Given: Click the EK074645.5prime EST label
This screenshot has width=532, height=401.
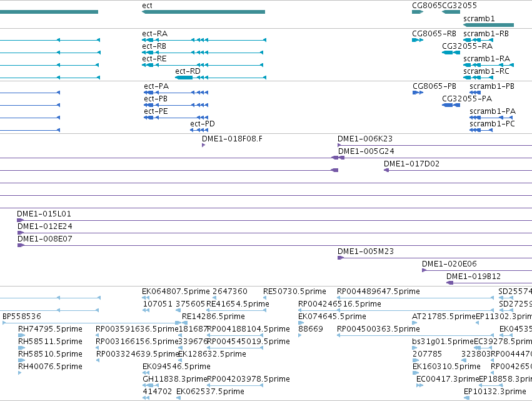Looking at the screenshot, I should pyautogui.click(x=332, y=317).
